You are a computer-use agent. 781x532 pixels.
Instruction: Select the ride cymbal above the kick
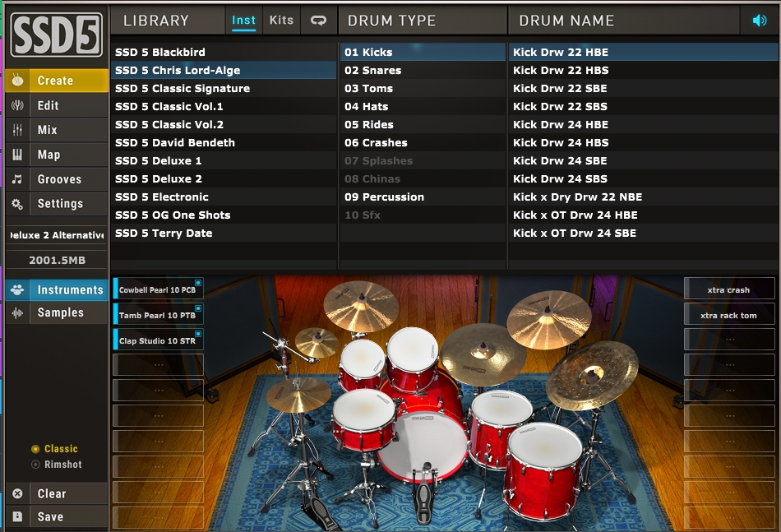[483, 354]
